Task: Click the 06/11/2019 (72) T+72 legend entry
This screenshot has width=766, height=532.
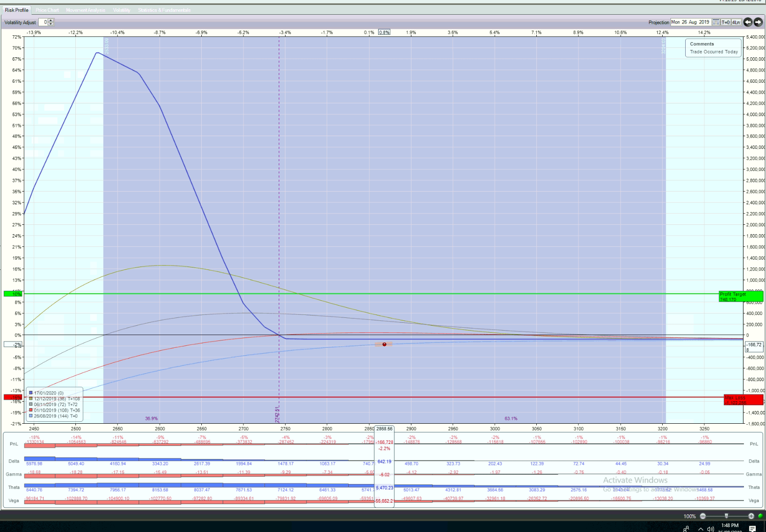Action: pos(55,405)
